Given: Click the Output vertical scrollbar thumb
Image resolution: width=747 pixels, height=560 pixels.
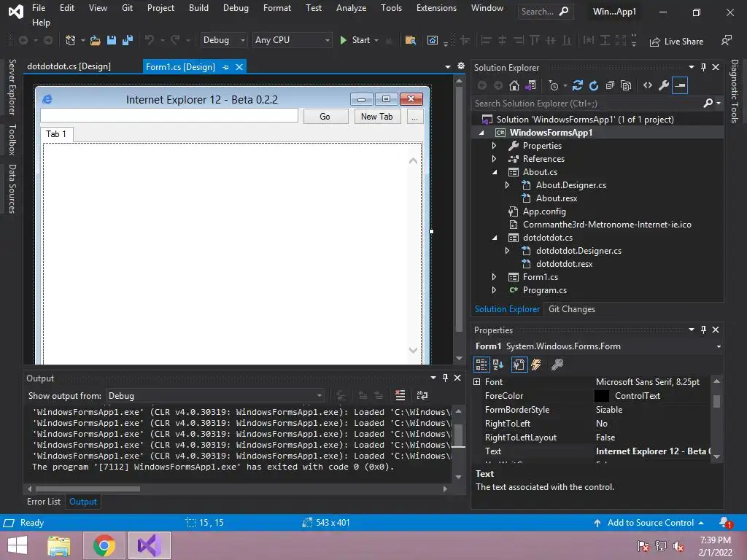Looking at the screenshot, I should 458,435.
